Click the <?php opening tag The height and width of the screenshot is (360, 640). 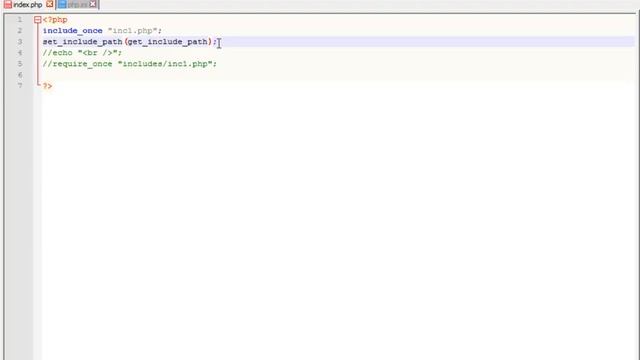point(55,20)
